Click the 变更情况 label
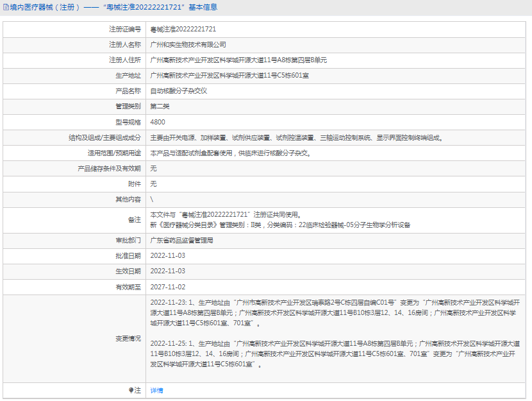 click(128, 339)
